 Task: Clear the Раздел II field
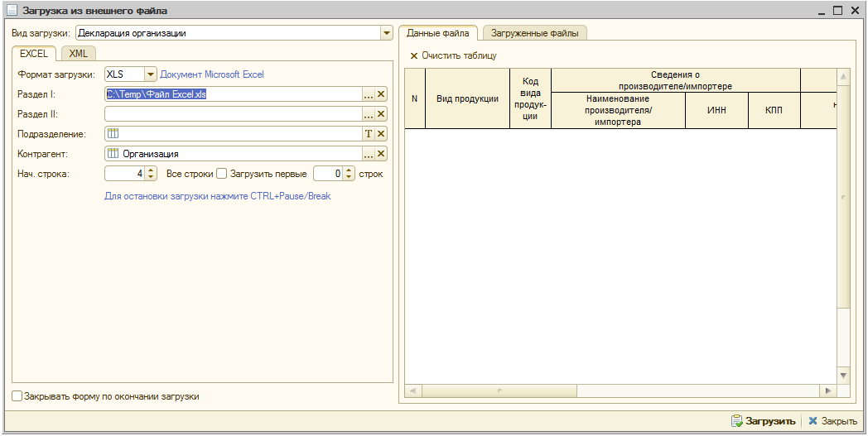click(381, 114)
